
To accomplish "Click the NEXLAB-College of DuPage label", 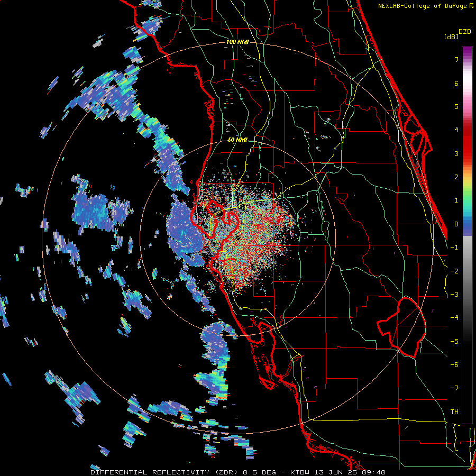I will pyautogui.click(x=426, y=6).
